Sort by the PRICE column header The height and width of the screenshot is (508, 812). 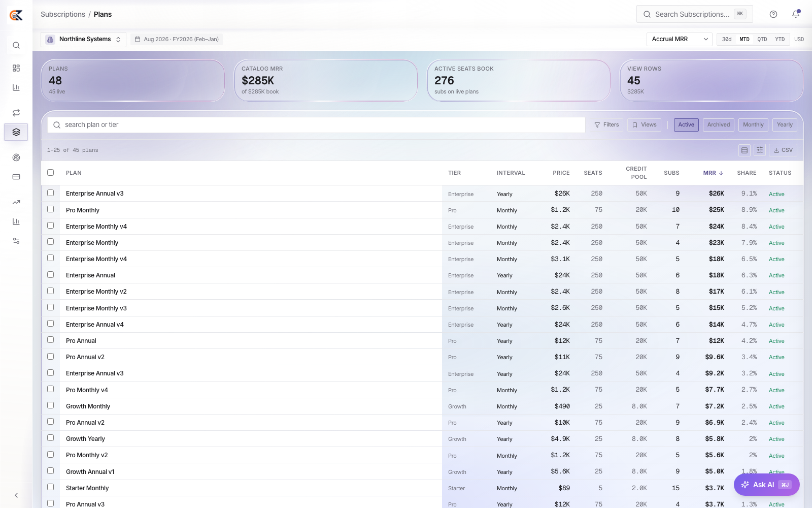(x=561, y=173)
